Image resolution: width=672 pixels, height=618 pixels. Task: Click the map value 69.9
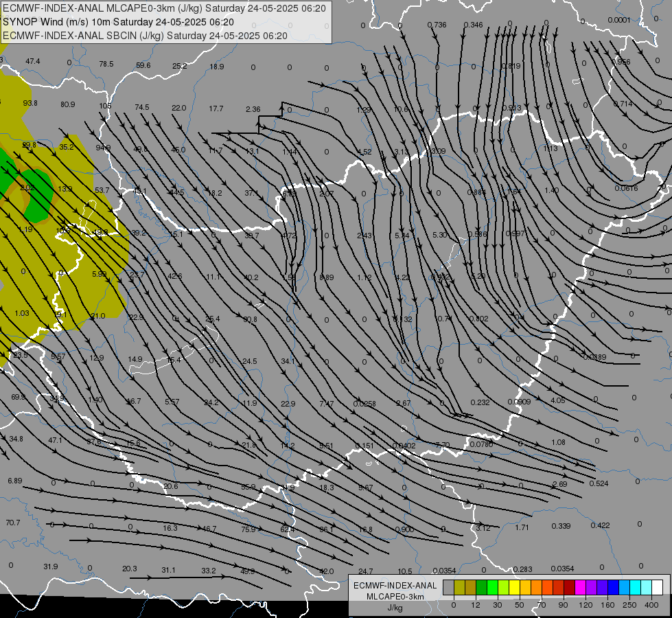[x=18, y=397]
